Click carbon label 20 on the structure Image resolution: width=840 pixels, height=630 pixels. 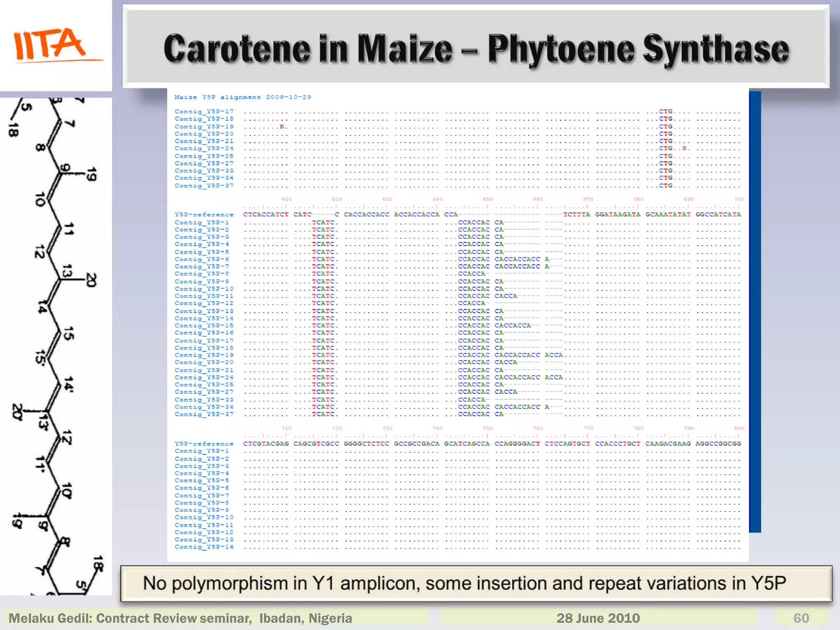click(x=91, y=280)
